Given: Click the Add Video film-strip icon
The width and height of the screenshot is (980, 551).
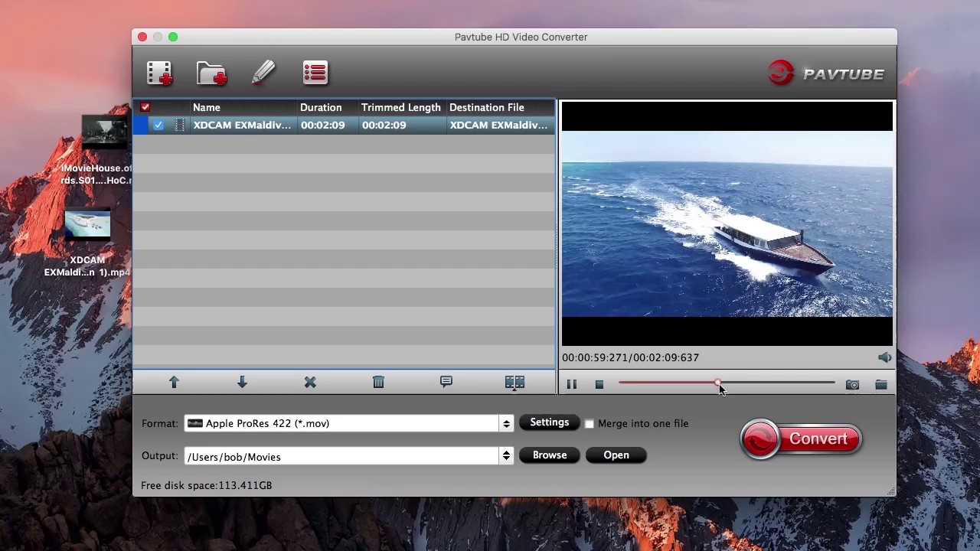Looking at the screenshot, I should coord(159,73).
